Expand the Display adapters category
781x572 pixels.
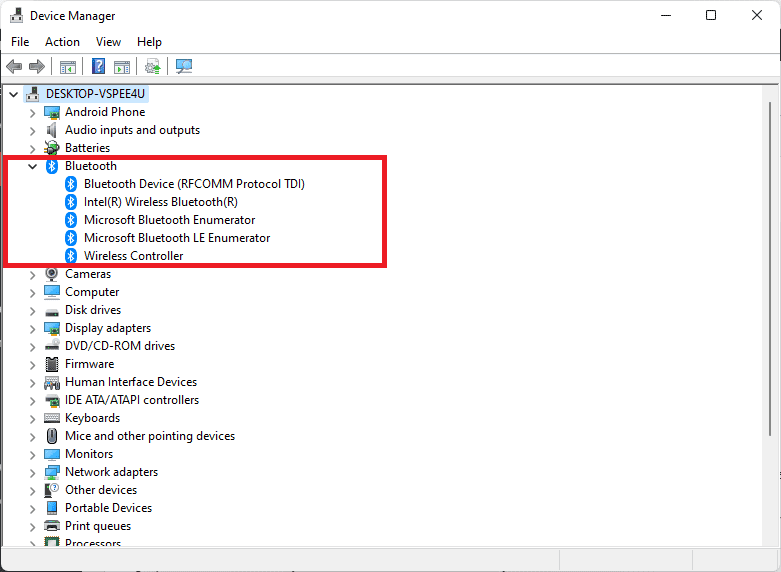32,329
